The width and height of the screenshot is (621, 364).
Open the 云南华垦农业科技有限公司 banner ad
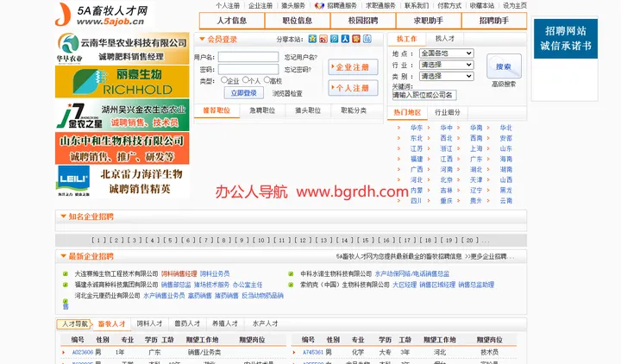tap(122, 48)
